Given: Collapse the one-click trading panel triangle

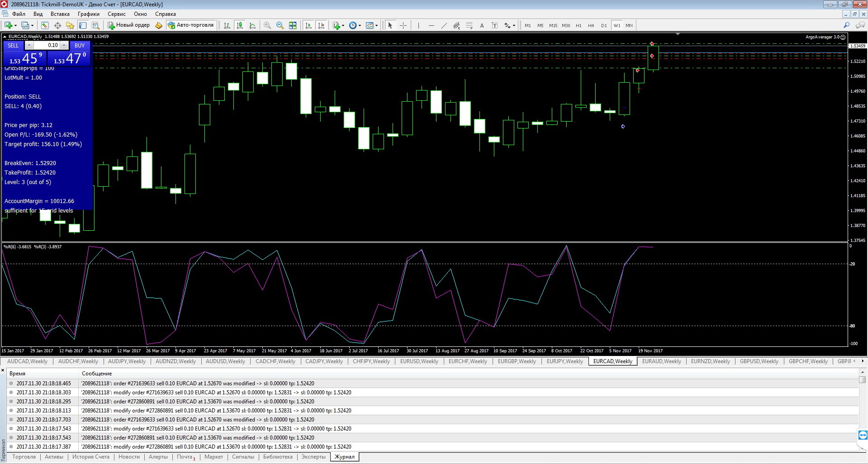Looking at the screenshot, I should tap(5, 37).
